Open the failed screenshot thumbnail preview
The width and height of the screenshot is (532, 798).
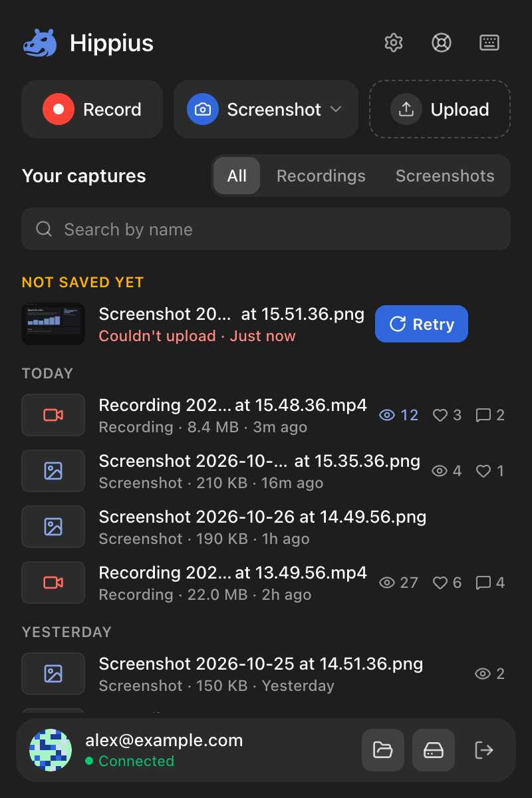click(x=53, y=325)
